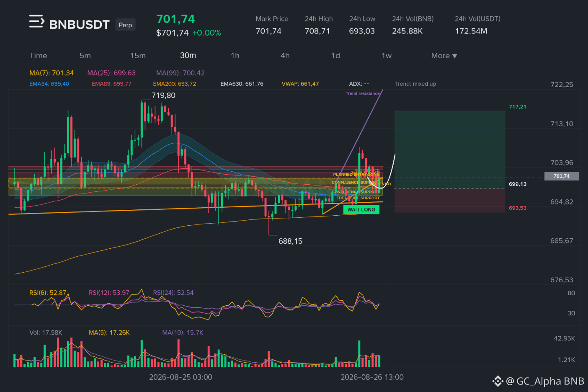Click the 2026-08-25 03:00 time label
Viewport: 588px width, 392px height.
181,377
